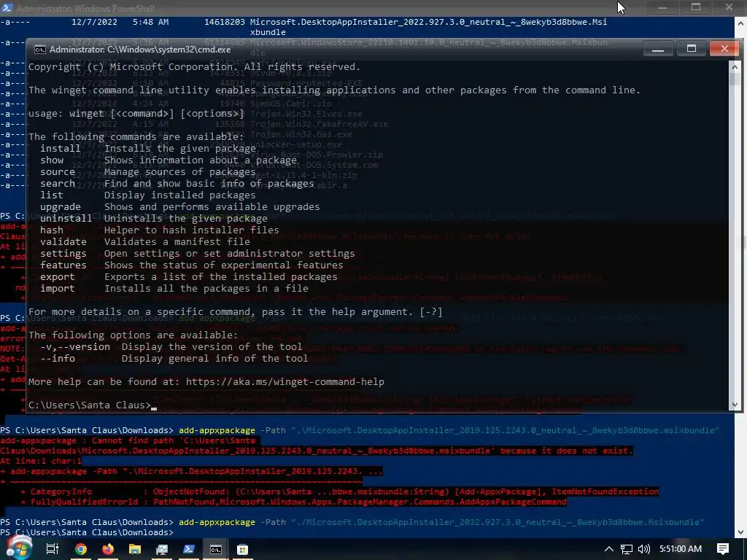Click the 'show' command row
The height and width of the screenshot is (560, 747).
(x=169, y=160)
